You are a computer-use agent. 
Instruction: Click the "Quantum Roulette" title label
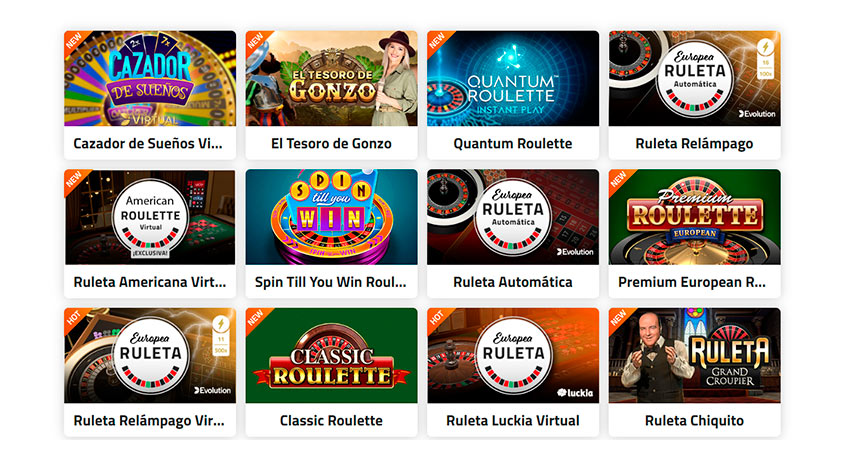click(513, 144)
